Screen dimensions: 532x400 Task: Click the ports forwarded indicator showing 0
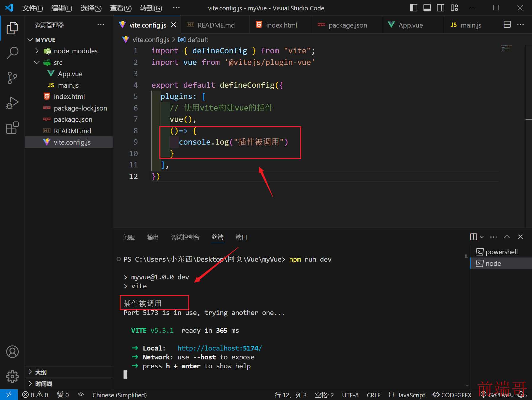tap(63, 395)
